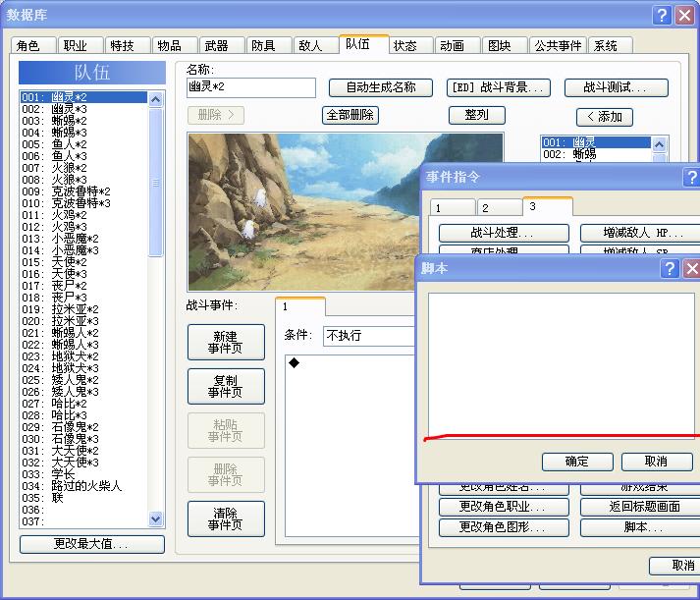The height and width of the screenshot is (600, 700).
Task: Click 战斗处理 command button
Action: (504, 233)
